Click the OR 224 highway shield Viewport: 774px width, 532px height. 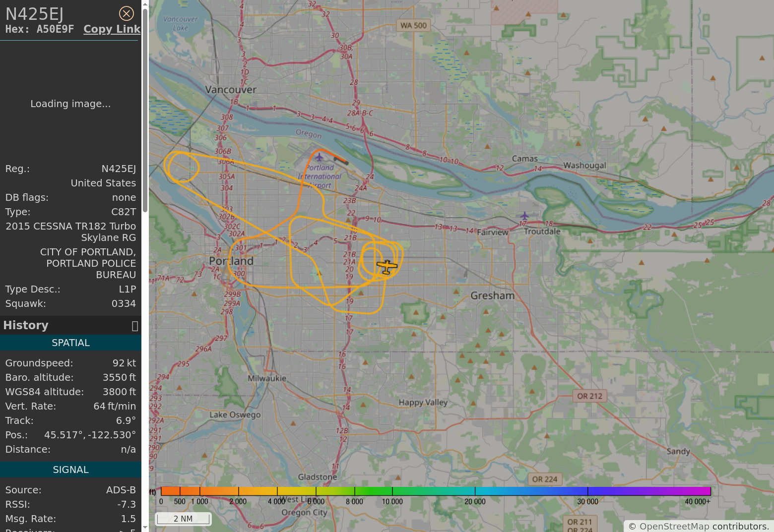click(544, 479)
